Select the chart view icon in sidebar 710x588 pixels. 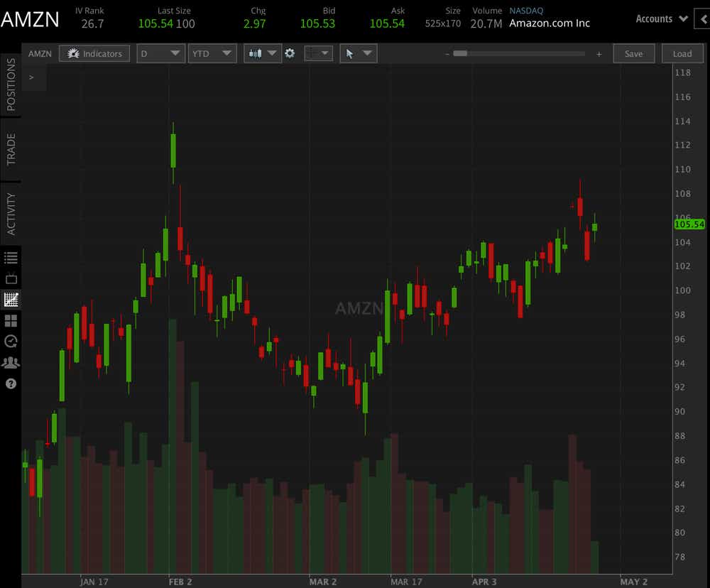[11, 299]
